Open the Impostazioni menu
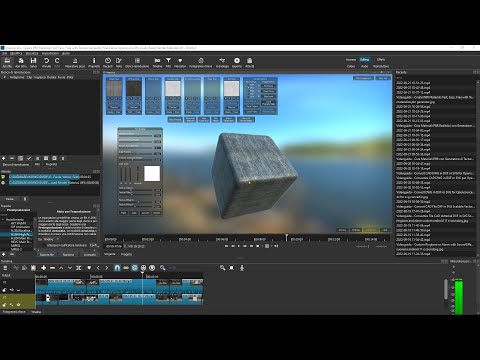 pyautogui.click(x=51, y=53)
